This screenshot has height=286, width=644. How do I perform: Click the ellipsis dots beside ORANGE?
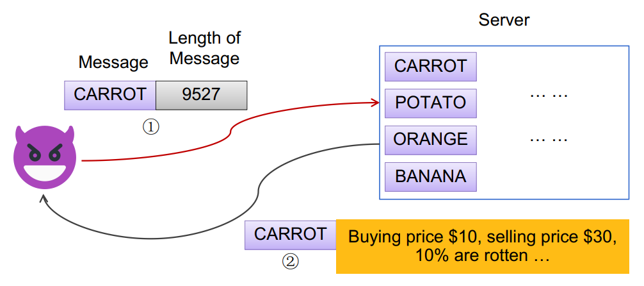pos(549,139)
